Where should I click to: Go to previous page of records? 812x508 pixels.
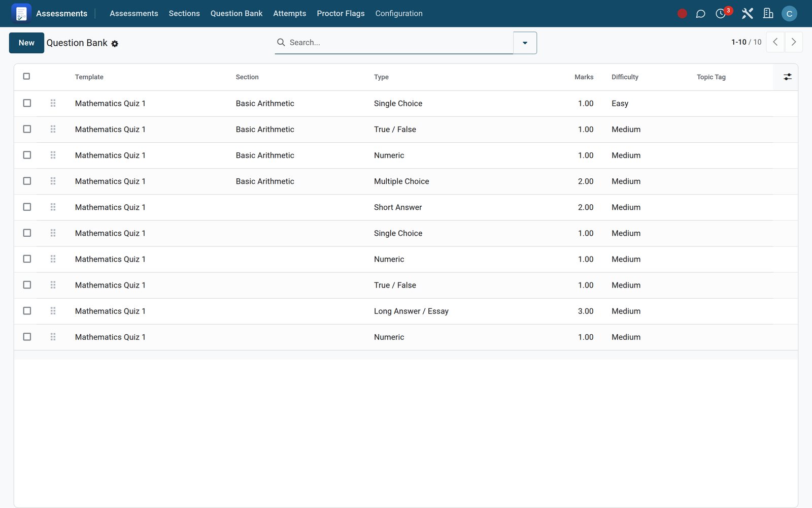[x=775, y=42]
